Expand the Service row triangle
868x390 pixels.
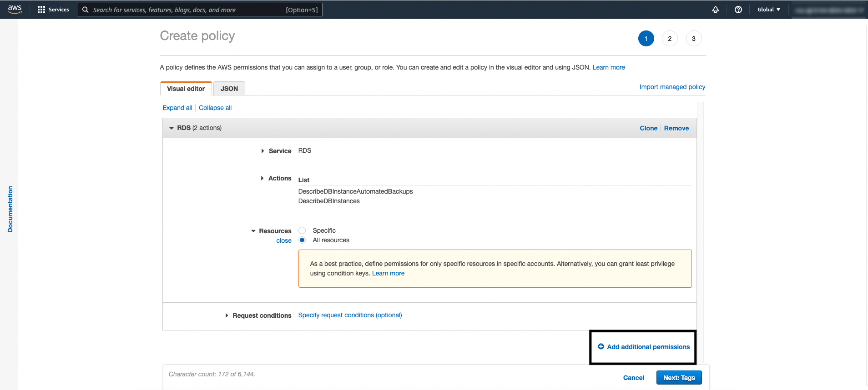click(x=262, y=151)
